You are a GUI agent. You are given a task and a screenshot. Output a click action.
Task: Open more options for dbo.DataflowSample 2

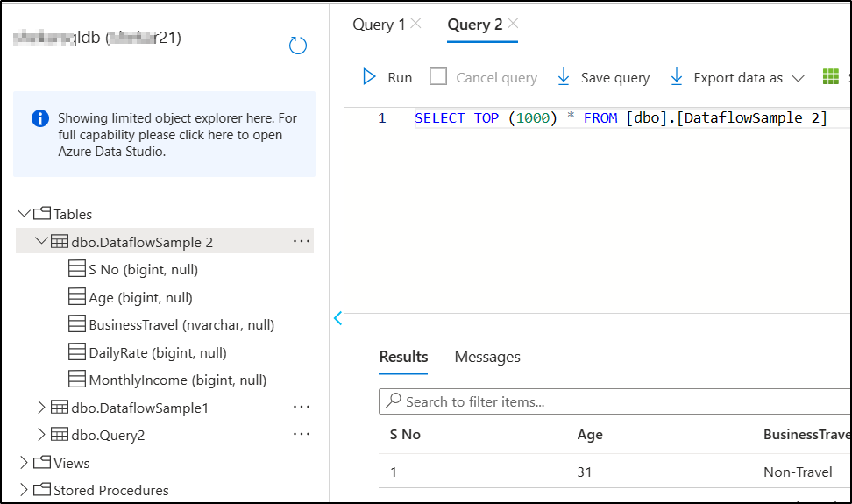pos(301,241)
